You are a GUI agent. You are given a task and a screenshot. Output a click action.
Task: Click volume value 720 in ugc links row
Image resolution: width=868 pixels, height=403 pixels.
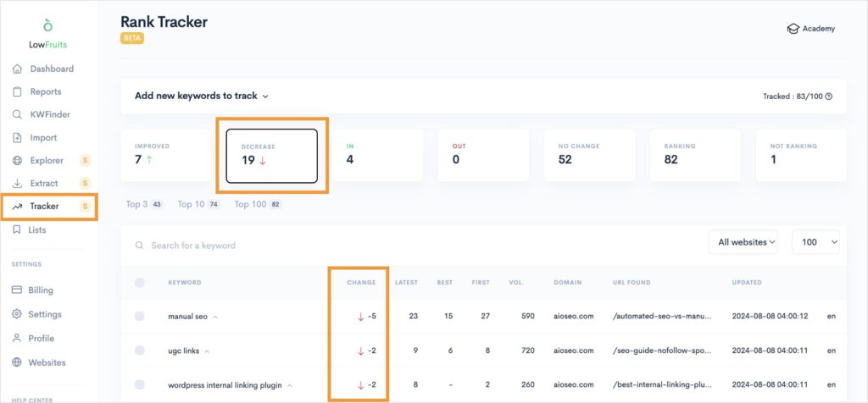[x=527, y=351]
